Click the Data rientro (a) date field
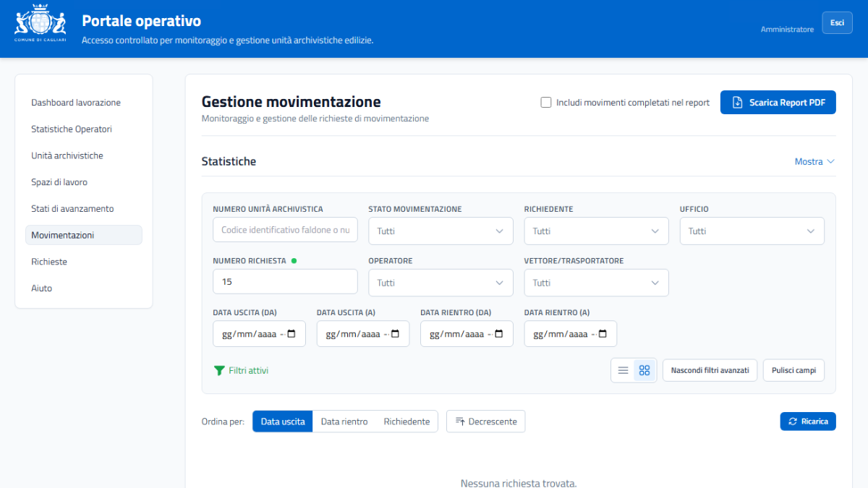 click(x=571, y=334)
